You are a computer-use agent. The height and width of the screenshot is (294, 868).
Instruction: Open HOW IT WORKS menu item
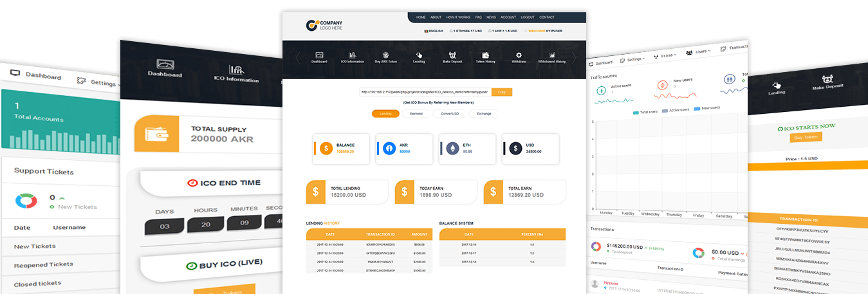pyautogui.click(x=458, y=17)
